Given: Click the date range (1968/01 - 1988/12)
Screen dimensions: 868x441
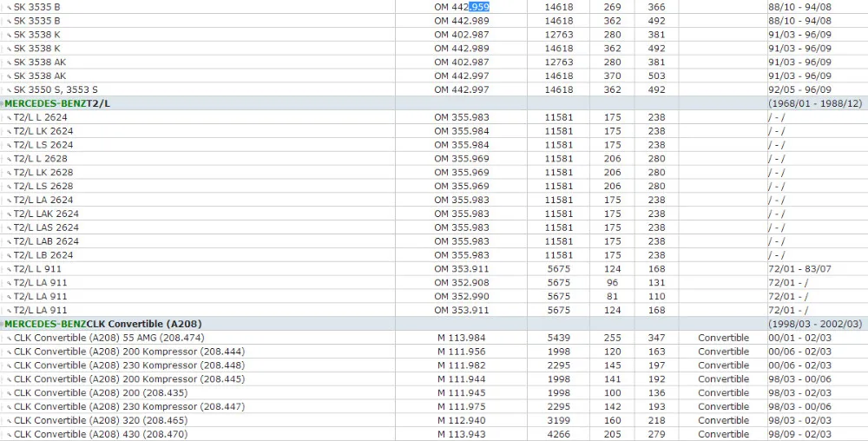Looking at the screenshot, I should [815, 103].
